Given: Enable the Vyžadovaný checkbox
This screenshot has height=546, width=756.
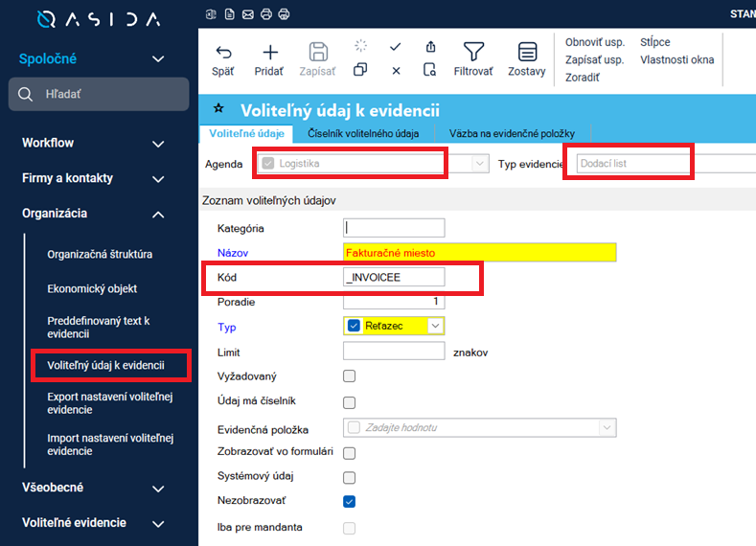Looking at the screenshot, I should coord(349,375).
